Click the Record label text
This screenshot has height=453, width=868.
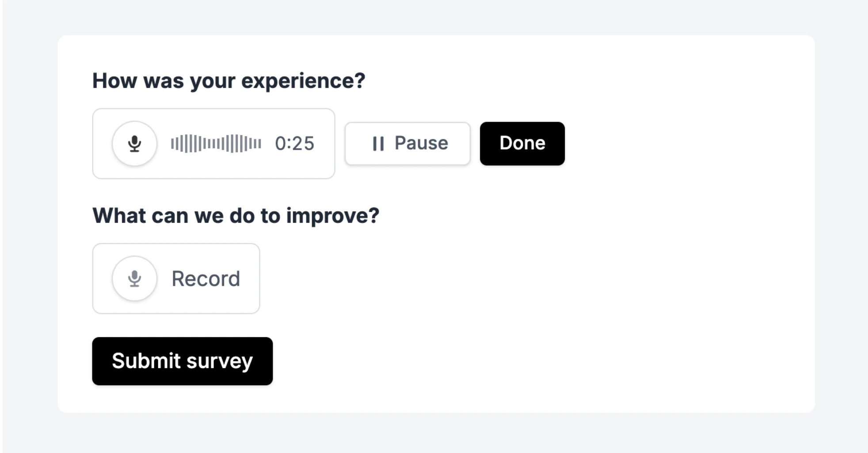click(206, 279)
